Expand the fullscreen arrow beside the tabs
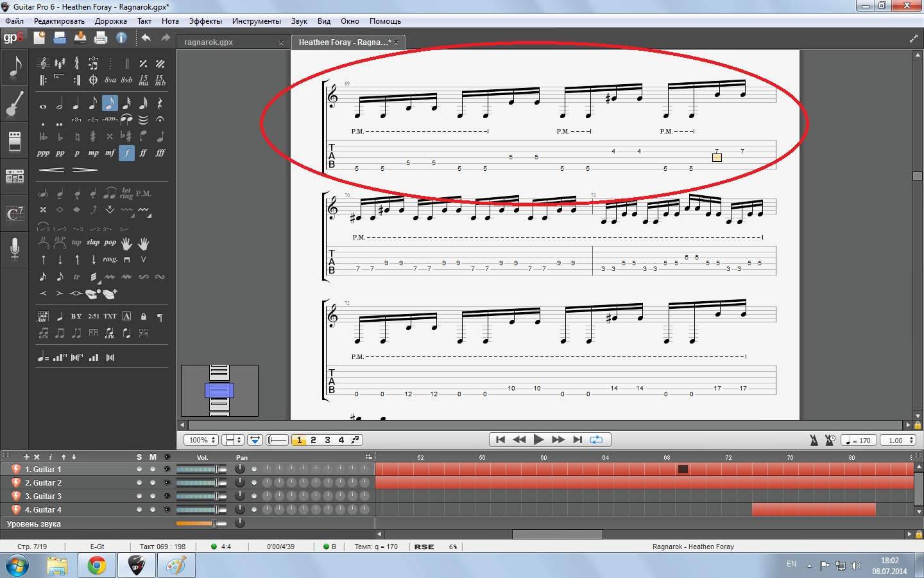Screen dimensions: 924x578 tap(913, 39)
